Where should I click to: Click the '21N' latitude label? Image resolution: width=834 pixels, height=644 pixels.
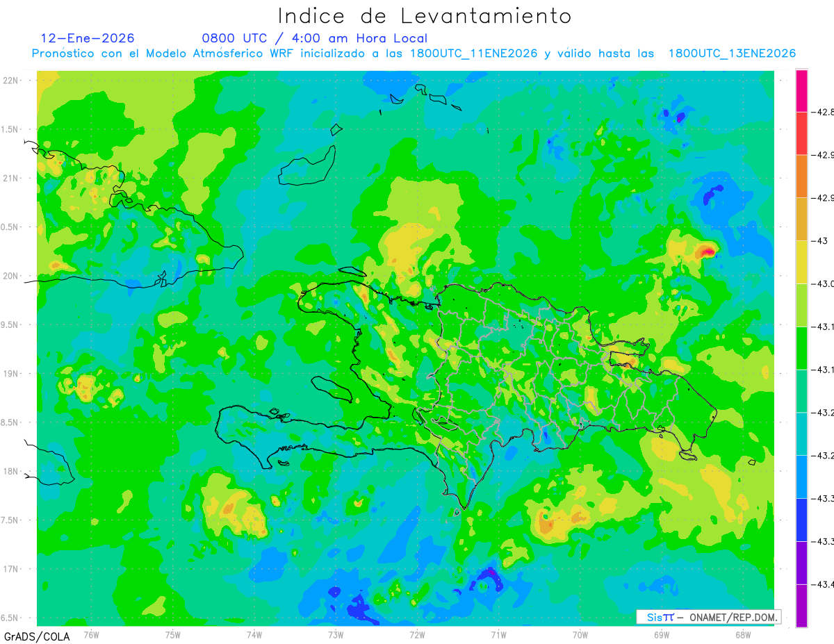(10, 178)
